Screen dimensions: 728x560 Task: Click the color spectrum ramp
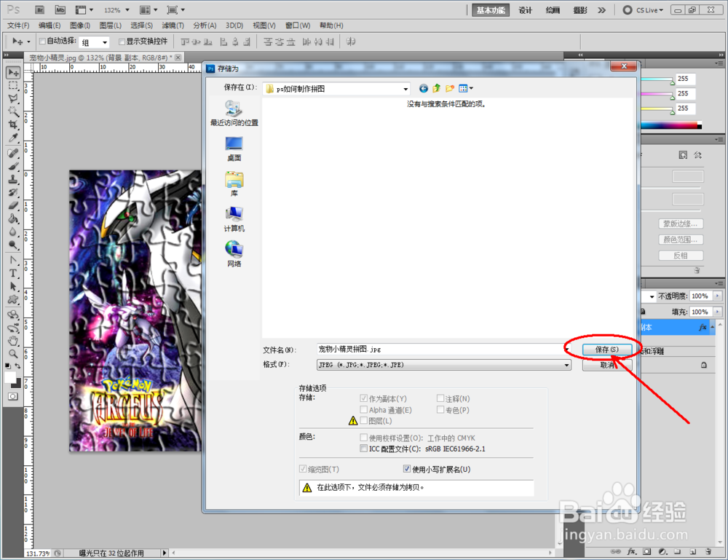pyautogui.click(x=671, y=125)
